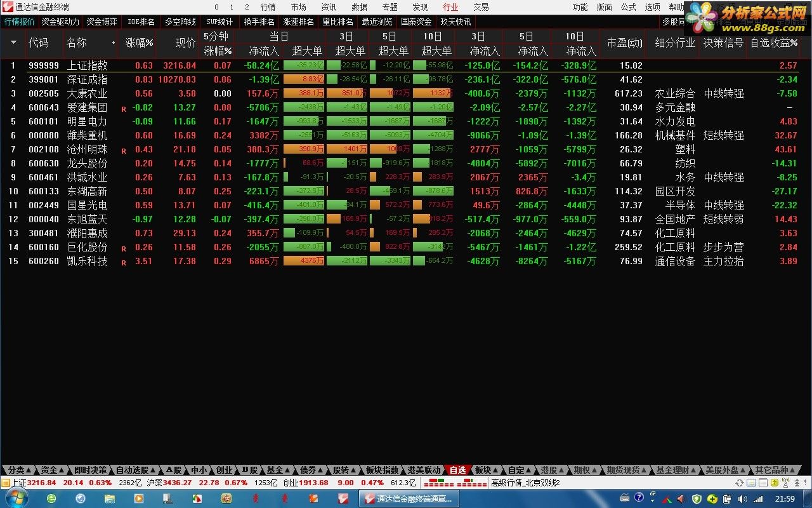Open the column header dropdown arrow beside 代码
This screenshot has width=812, height=508.
[x=13, y=43]
